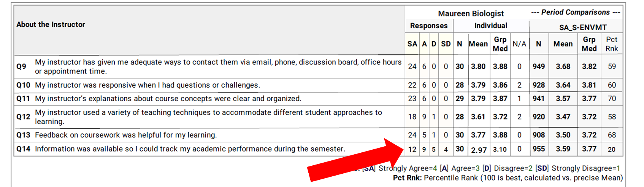
Task: Click the "About the Instructor" section heading
Action: (51, 25)
